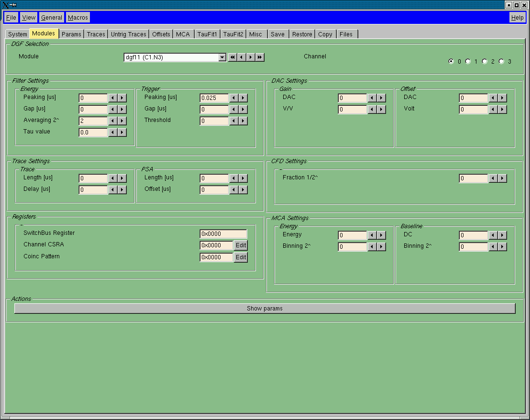
Task: Increase Baseline DC value
Action: pyautogui.click(x=502, y=235)
